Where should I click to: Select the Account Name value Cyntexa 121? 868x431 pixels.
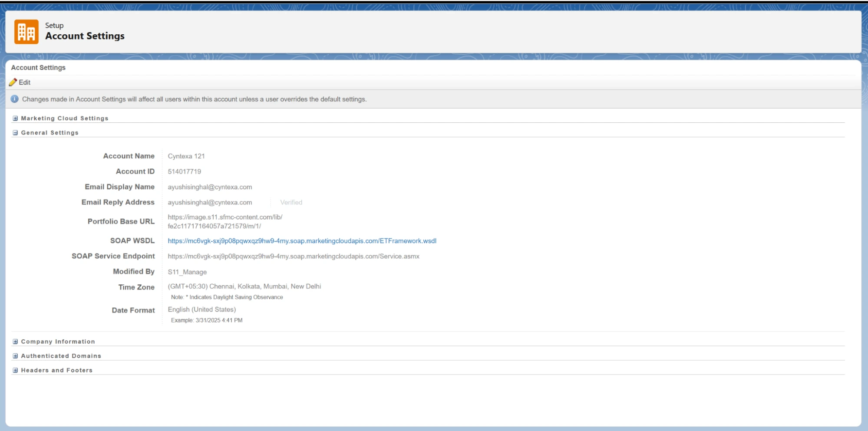(x=186, y=156)
